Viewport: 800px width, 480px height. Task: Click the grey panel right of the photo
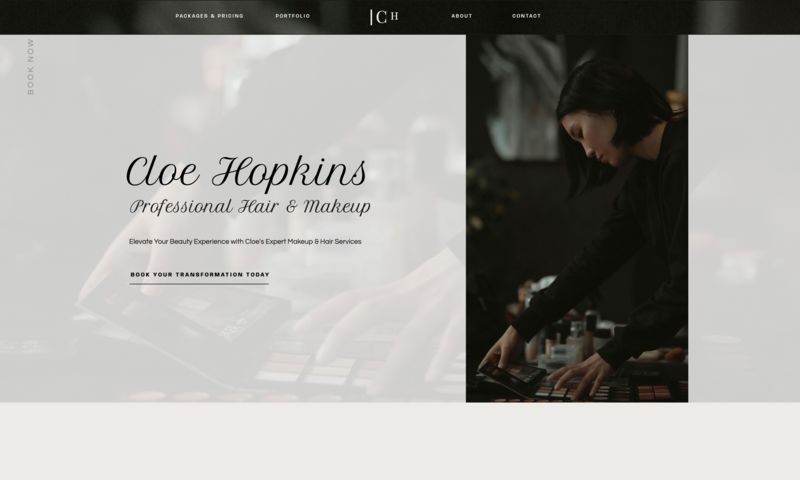coord(744,218)
